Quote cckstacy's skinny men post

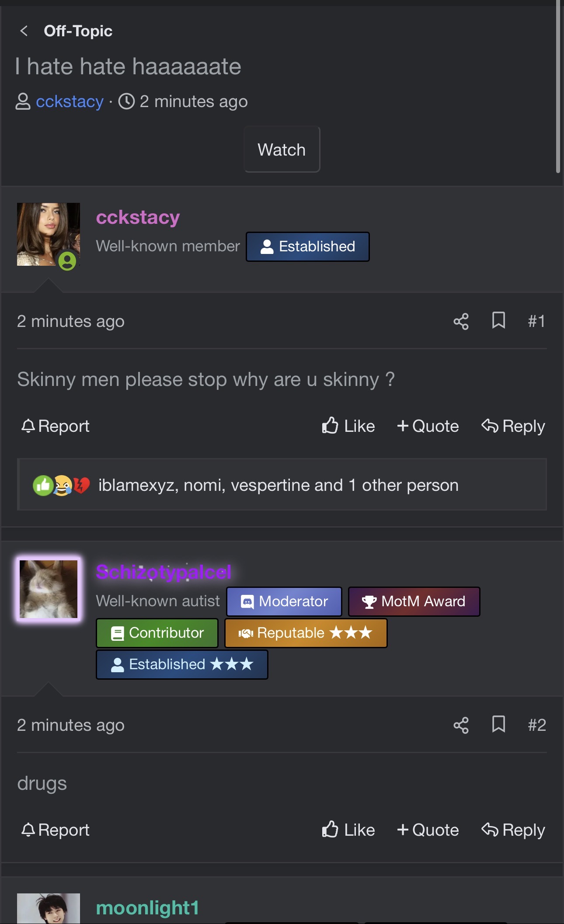point(428,426)
